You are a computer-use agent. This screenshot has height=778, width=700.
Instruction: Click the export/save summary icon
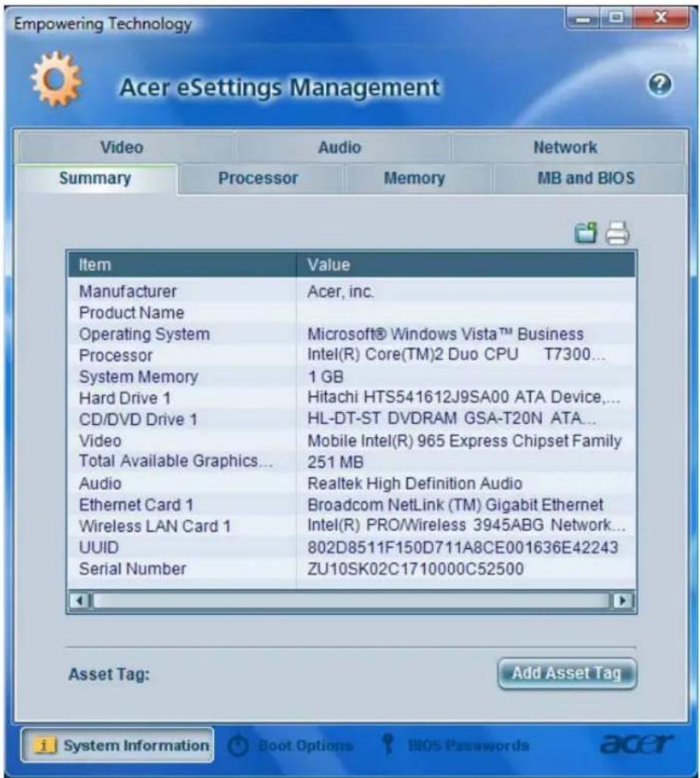[586, 233]
